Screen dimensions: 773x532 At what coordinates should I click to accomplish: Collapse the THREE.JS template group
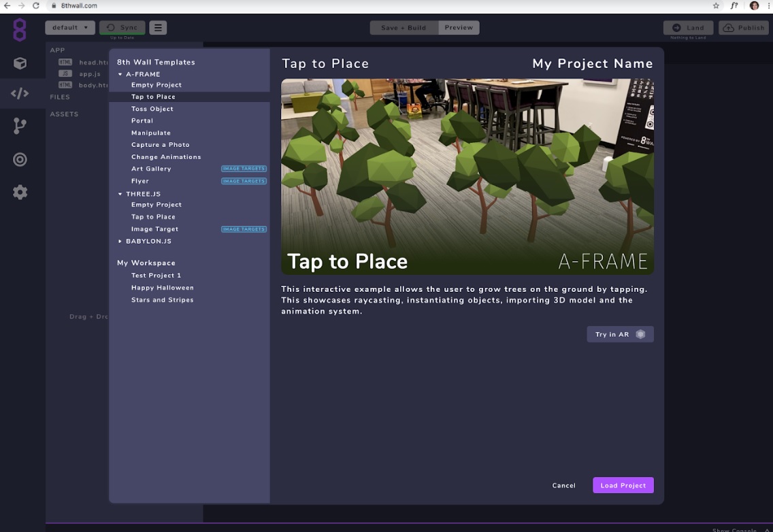pyautogui.click(x=120, y=194)
